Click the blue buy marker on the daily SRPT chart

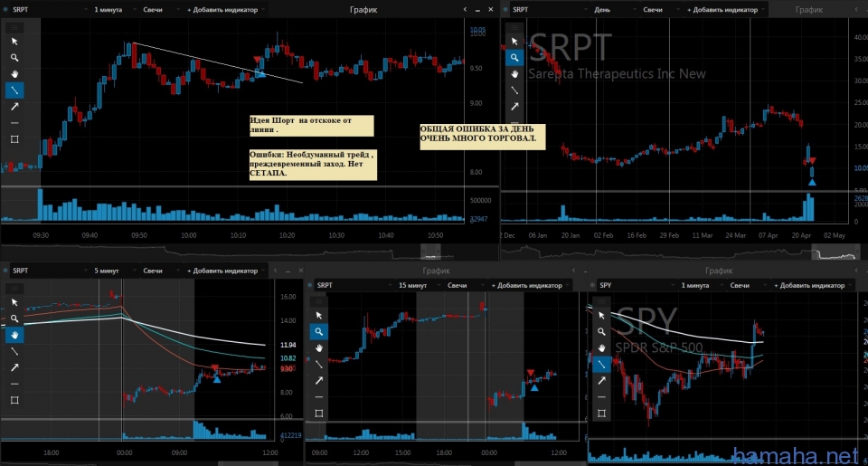tap(812, 182)
